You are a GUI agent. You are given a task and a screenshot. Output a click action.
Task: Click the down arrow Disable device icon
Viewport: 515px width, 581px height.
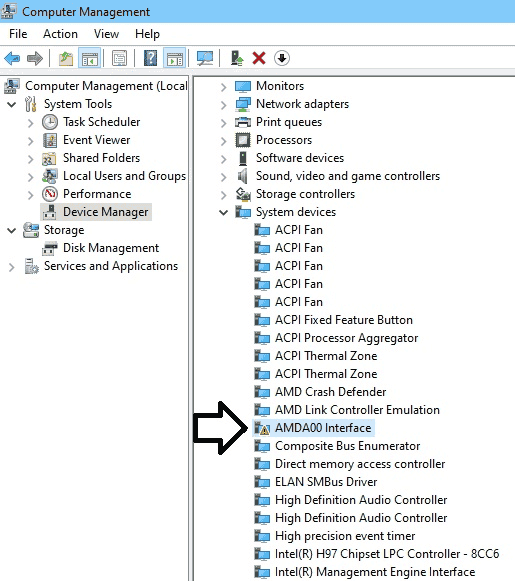(x=282, y=58)
